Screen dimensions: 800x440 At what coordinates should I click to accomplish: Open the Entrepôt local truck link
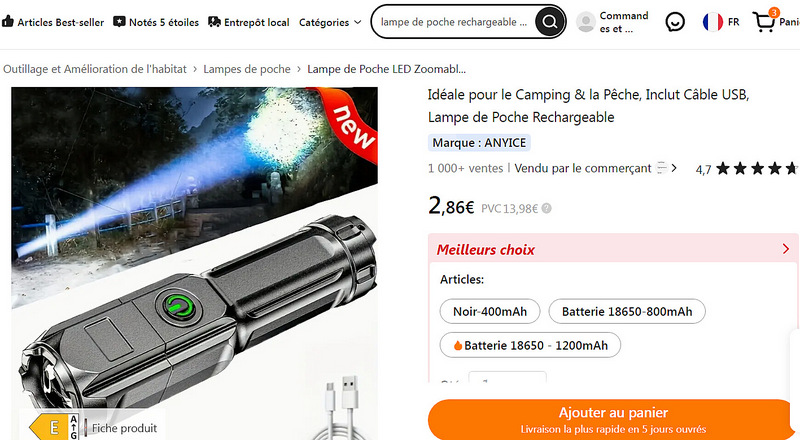(x=248, y=22)
